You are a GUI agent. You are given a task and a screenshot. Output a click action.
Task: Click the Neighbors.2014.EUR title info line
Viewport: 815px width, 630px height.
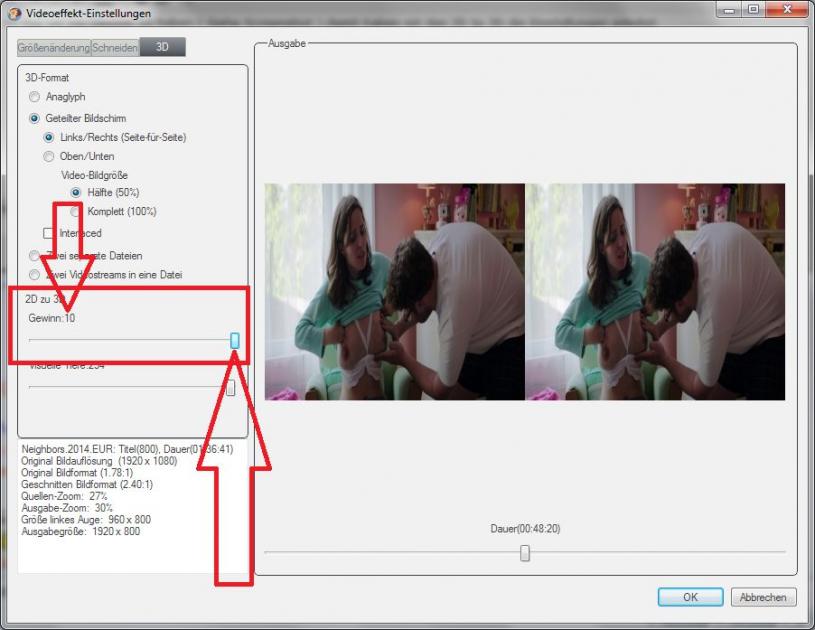tap(127, 449)
